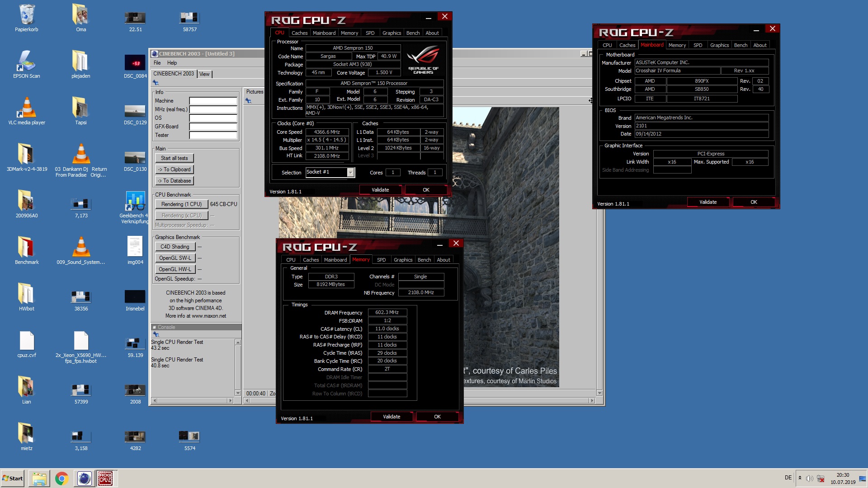Click the Machine input field
This screenshot has width=868, height=488.
[x=213, y=101]
